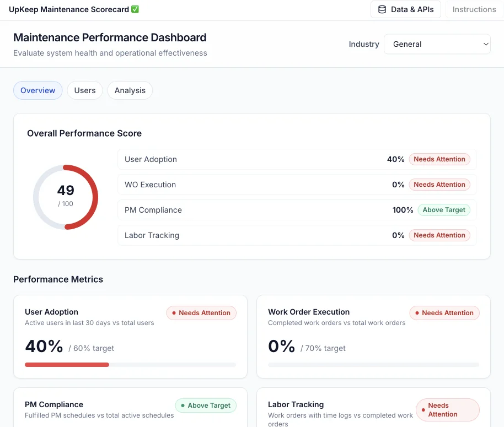Click Above Target badge on PM Compliance card
Screen dimensions: 504x427
pos(206,406)
